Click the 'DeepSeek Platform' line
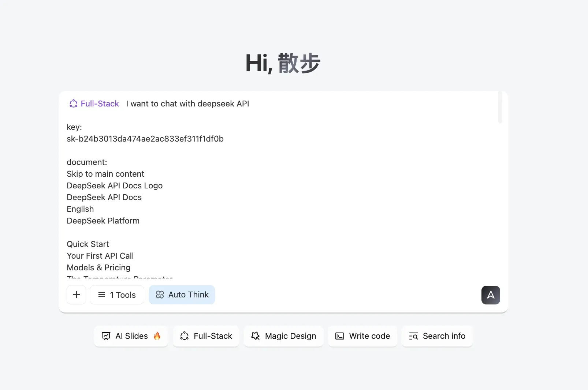The height and width of the screenshot is (390, 588). [103, 221]
